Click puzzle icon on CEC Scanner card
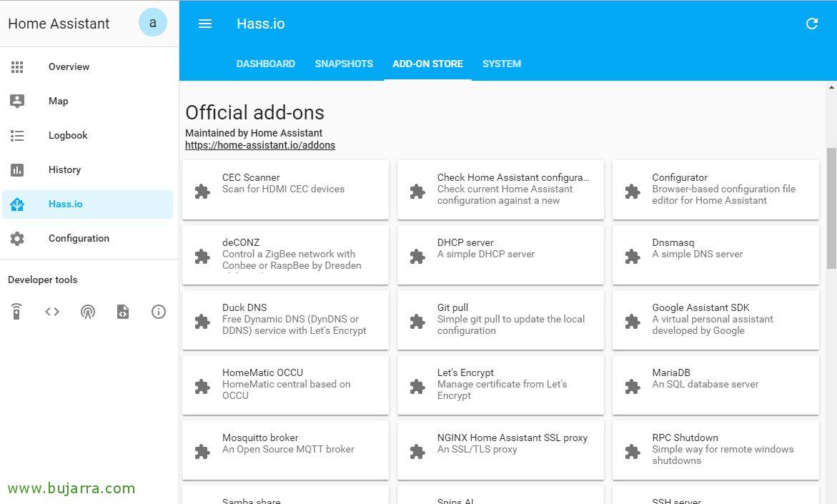 pos(202,191)
